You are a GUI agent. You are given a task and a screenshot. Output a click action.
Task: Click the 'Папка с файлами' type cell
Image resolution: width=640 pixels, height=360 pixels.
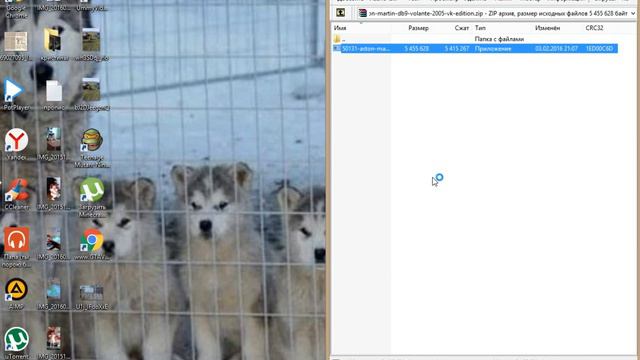coord(499,39)
